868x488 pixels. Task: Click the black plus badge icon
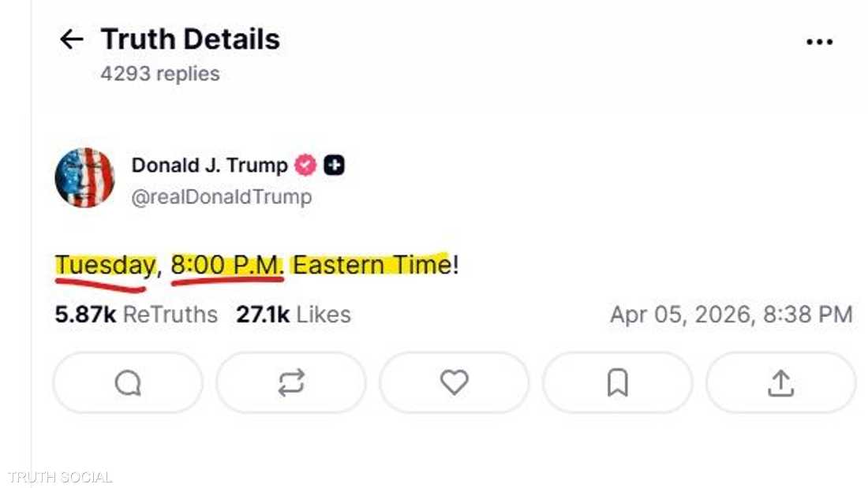click(x=335, y=166)
